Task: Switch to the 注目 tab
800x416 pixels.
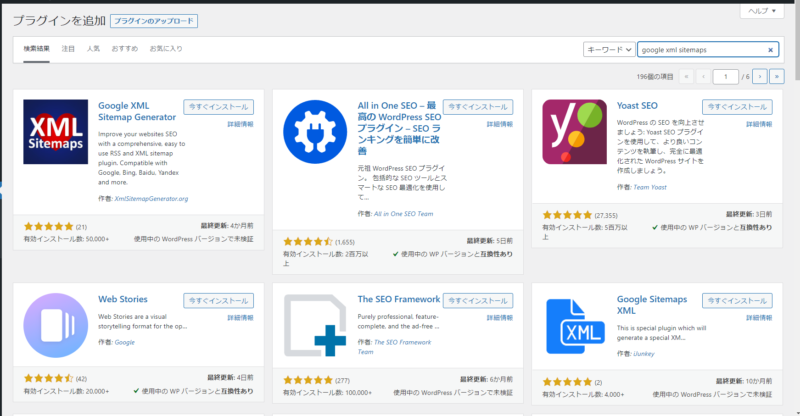Action: (68, 48)
